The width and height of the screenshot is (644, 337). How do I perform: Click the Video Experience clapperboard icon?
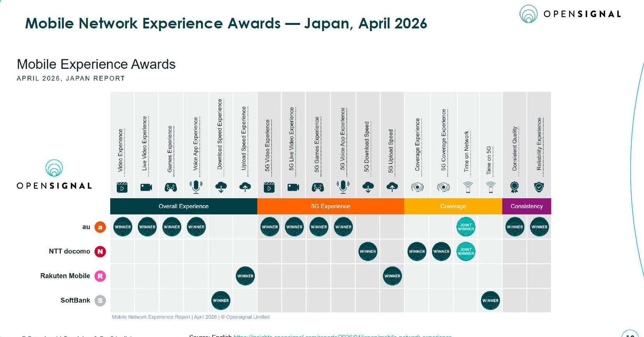click(122, 187)
